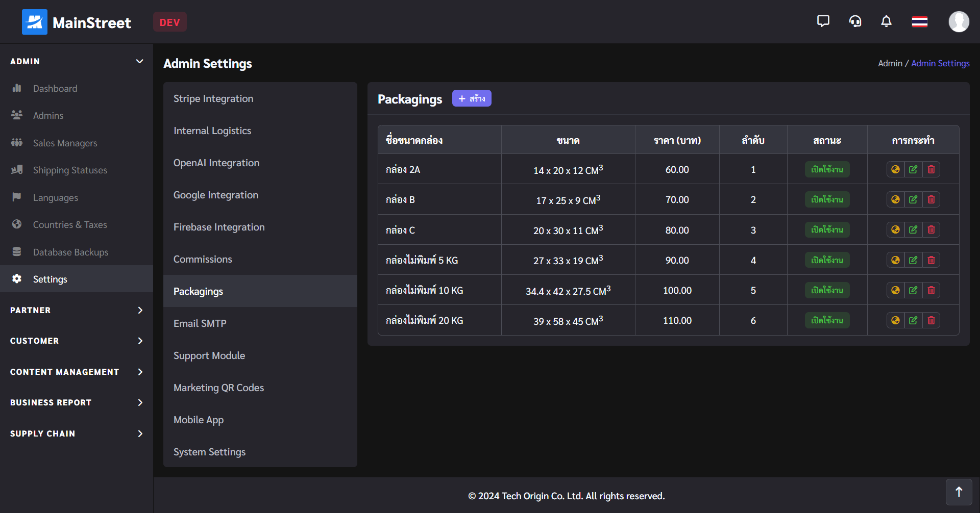Edit the กล่องไม่พิมพ์ 20 KG packaging

tap(913, 320)
